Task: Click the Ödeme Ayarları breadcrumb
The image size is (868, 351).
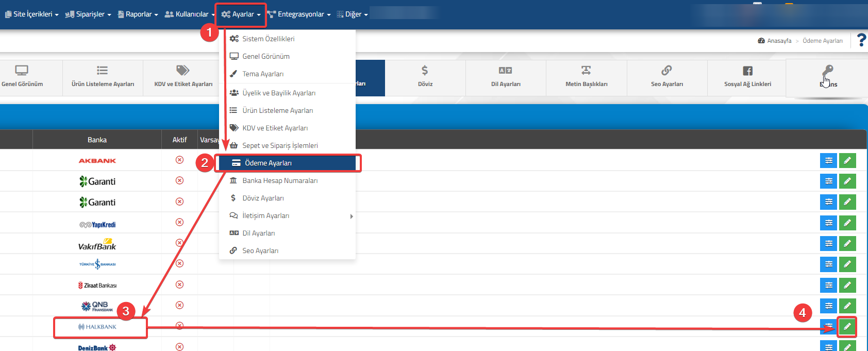Action: coord(823,41)
